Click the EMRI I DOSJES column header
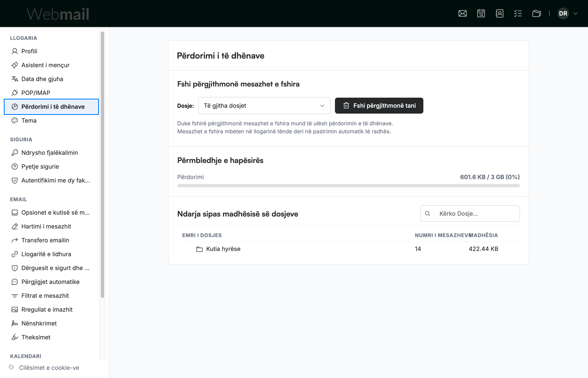Image resolution: width=588 pixels, height=378 pixels. 202,235
